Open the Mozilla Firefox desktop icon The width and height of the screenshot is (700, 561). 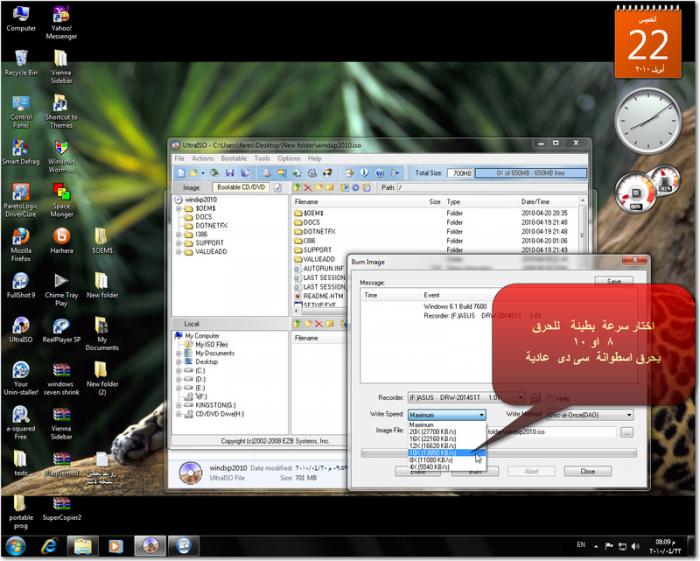[21, 245]
